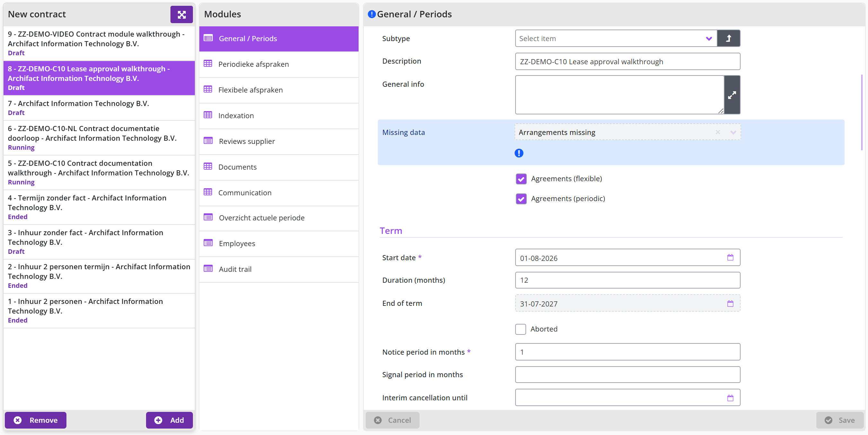Viewport: 868px width, 435px height.
Task: Click the upload arrow icon beside Subtype
Action: [x=728, y=39]
